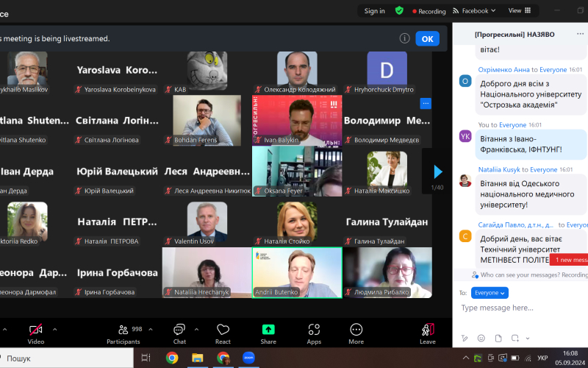Jump to the 1 new message

[x=569, y=260]
